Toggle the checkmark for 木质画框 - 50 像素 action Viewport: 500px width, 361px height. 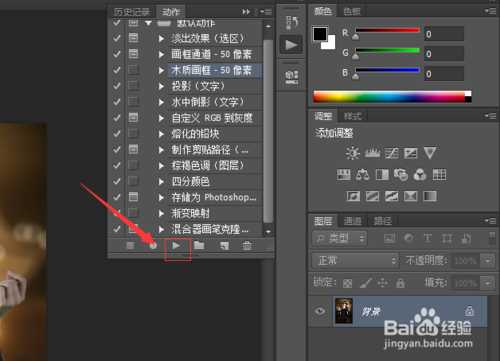(117, 70)
